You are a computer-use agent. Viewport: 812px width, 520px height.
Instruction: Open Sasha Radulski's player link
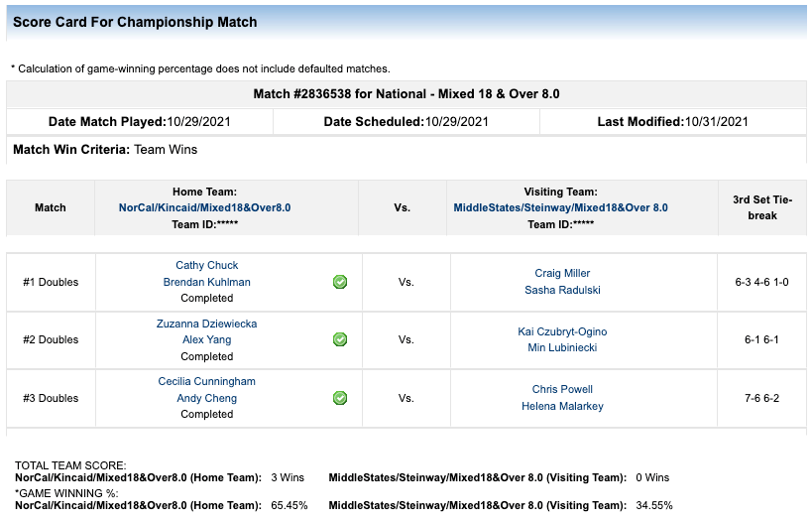coord(562,290)
